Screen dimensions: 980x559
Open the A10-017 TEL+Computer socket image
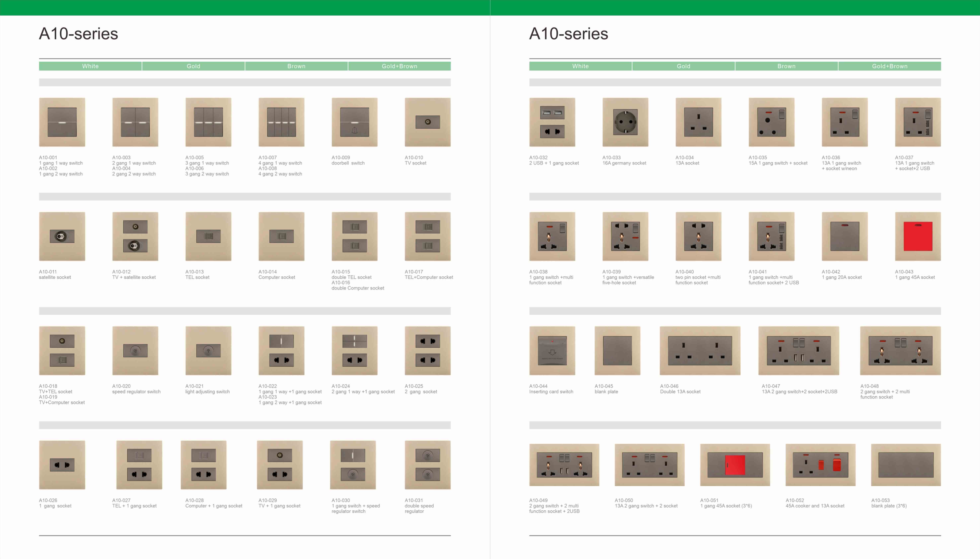pos(428,236)
